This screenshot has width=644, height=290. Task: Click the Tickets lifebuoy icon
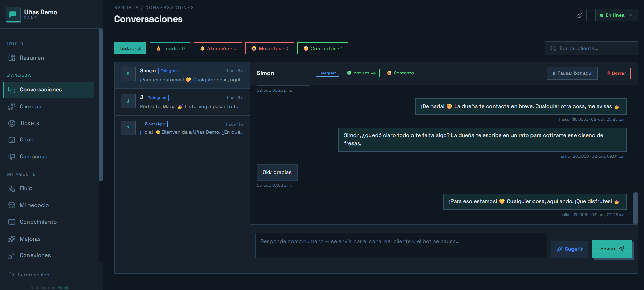12,123
